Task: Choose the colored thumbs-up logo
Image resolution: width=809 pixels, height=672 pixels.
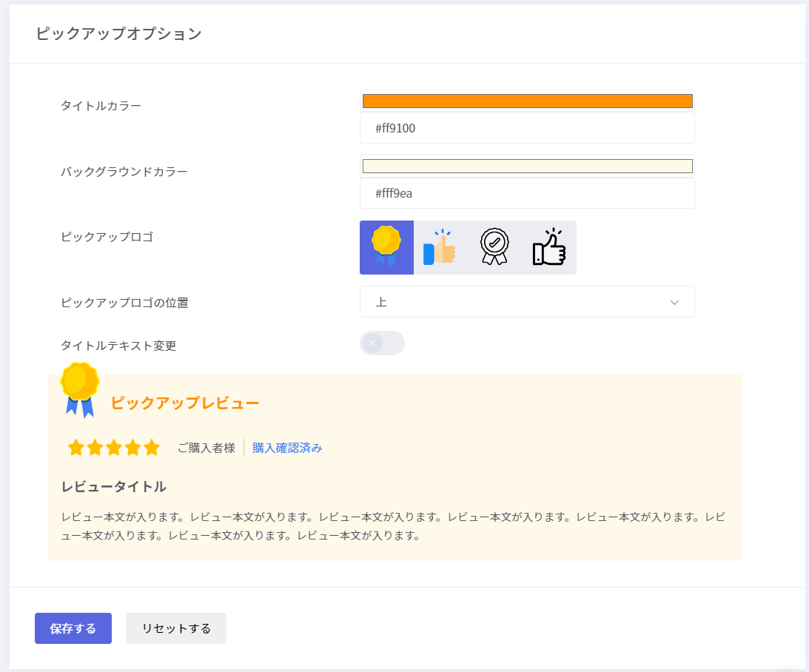Action: [x=440, y=247]
